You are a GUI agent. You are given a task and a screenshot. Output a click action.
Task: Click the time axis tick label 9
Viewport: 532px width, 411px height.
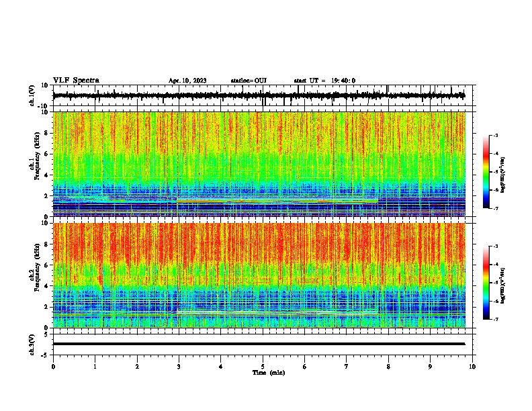coord(430,367)
